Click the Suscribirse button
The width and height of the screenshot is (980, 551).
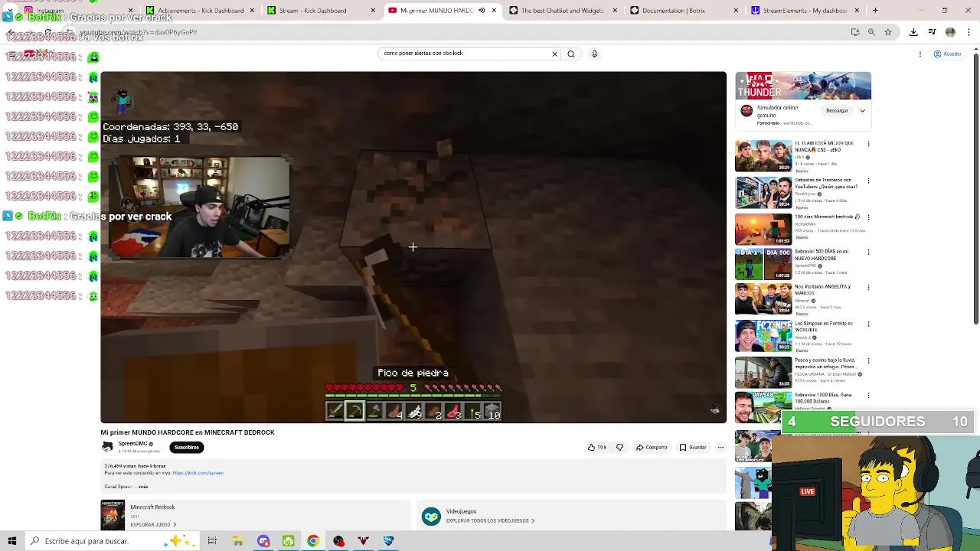click(x=187, y=447)
